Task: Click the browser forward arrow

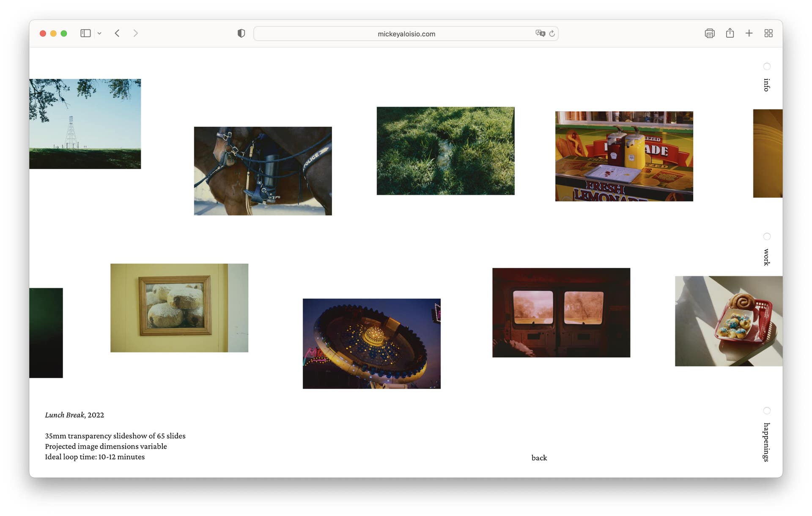Action: (x=135, y=33)
